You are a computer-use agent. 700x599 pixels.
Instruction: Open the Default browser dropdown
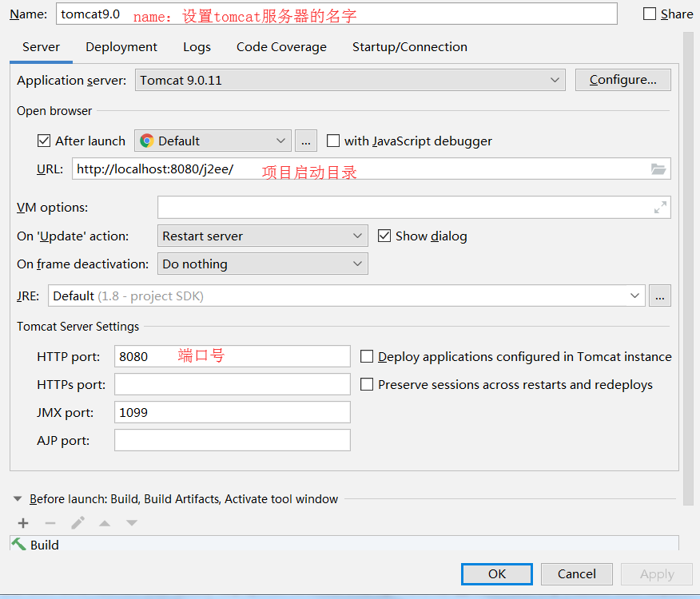(213, 141)
